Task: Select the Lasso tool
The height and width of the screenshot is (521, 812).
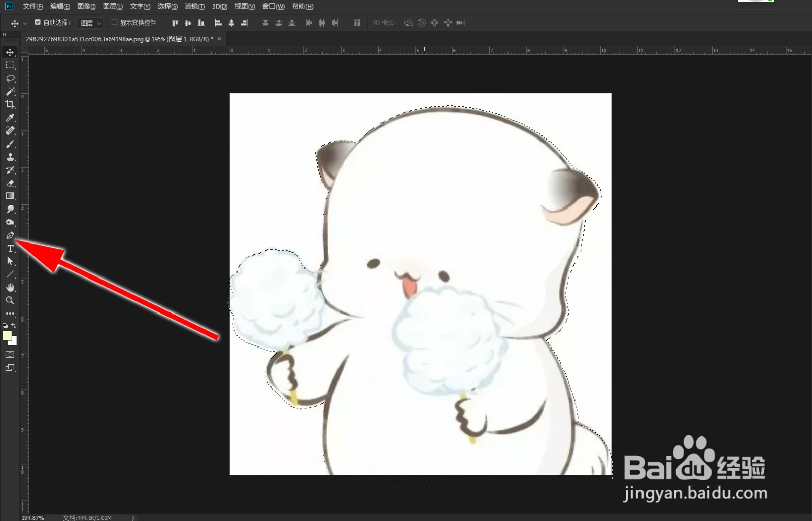Action: 10,79
